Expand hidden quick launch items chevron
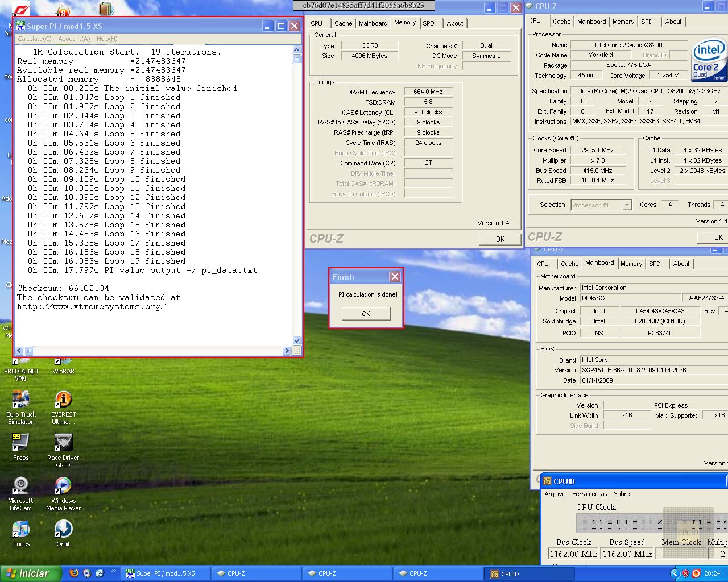 click(x=113, y=571)
